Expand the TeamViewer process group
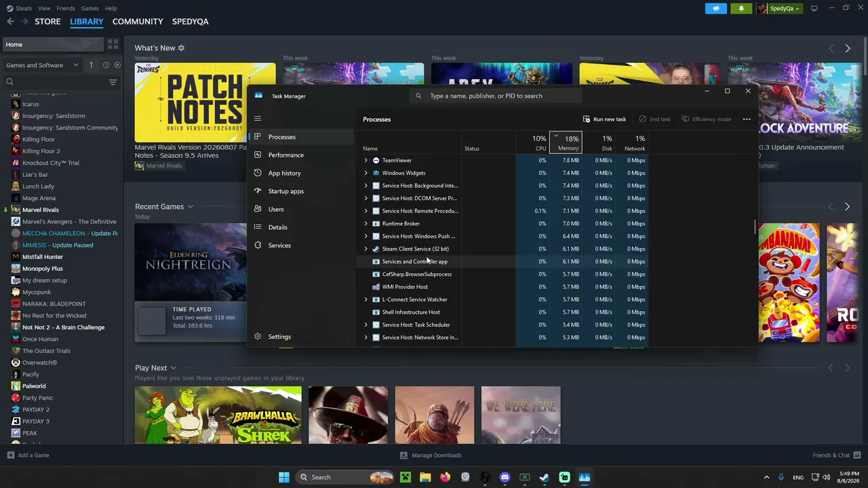This screenshot has width=868, height=488. 366,161
